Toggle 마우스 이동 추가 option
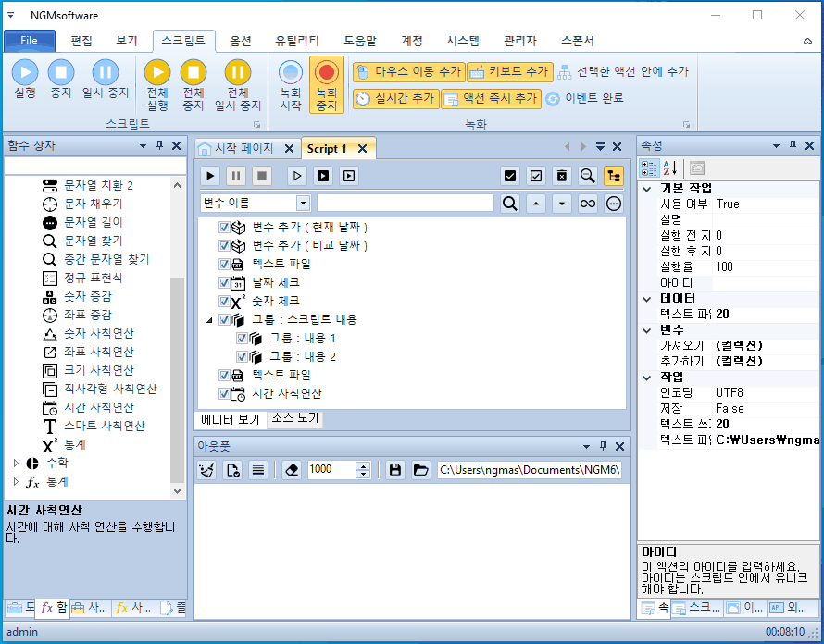This screenshot has height=644, width=824. coord(409,71)
